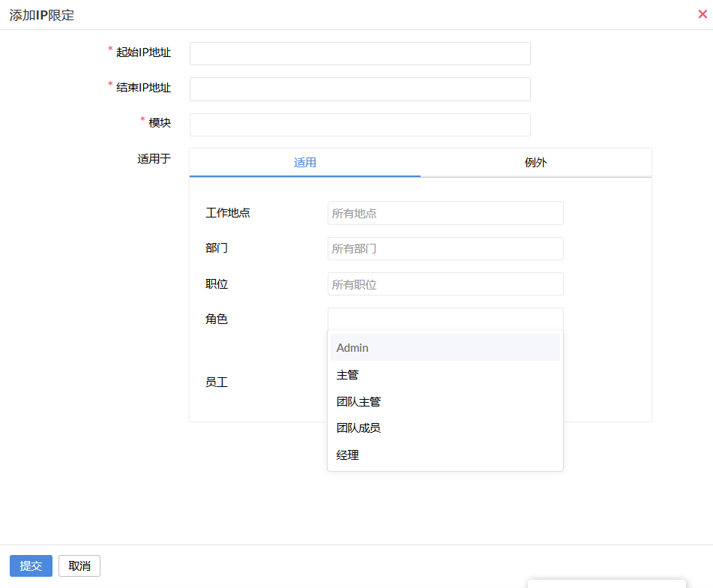Switch to the 适用 tab
Image resolution: width=713 pixels, height=588 pixels.
[305, 163]
